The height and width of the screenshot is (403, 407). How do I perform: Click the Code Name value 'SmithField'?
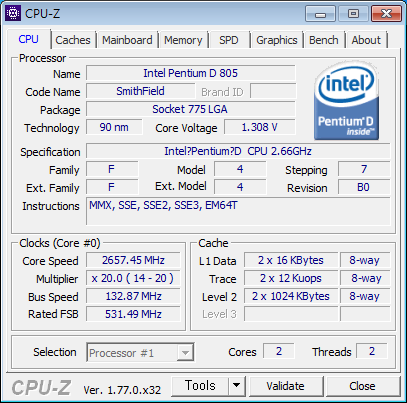tap(140, 91)
